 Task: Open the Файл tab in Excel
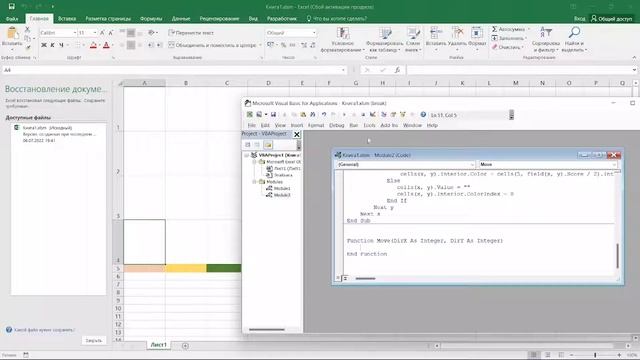pos(12,19)
